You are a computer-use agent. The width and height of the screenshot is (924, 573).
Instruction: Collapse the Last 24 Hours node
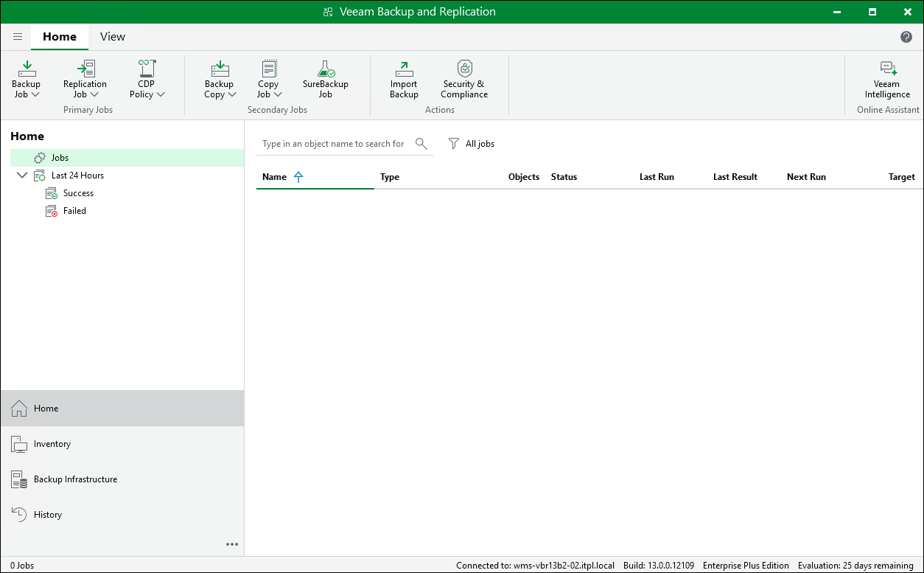click(22, 176)
